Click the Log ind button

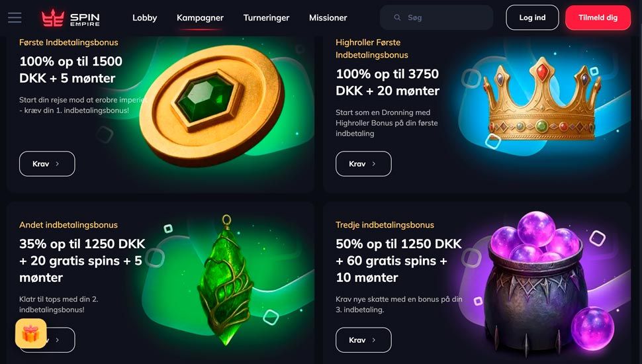point(532,18)
